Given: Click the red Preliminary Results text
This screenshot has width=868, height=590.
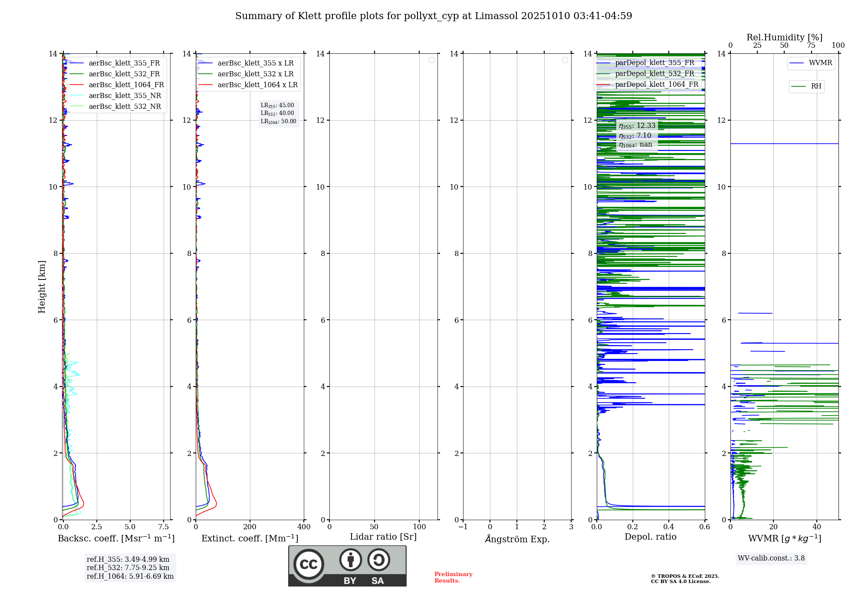Looking at the screenshot, I should (x=453, y=577).
